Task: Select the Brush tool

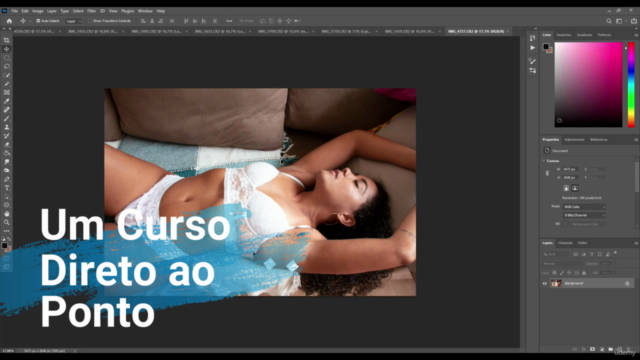Action: tap(7, 118)
